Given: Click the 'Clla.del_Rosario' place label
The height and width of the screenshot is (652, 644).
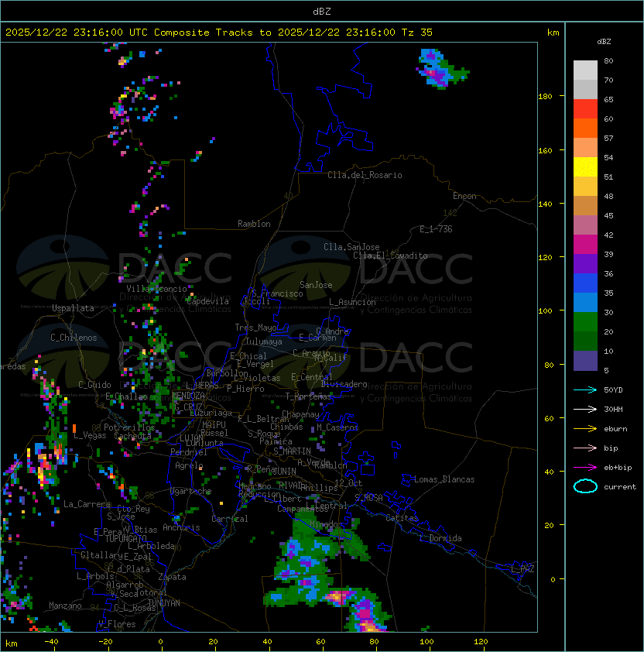Looking at the screenshot, I should point(365,175).
